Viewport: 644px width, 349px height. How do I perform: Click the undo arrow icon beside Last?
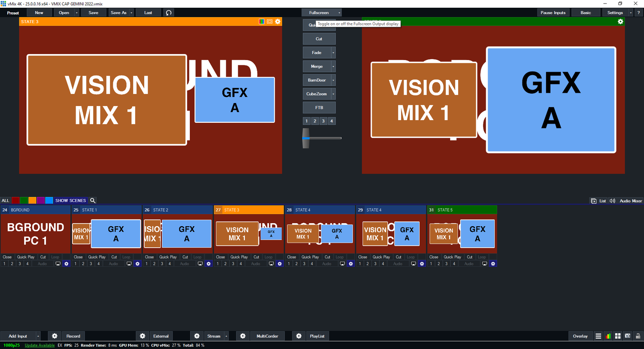coord(169,13)
